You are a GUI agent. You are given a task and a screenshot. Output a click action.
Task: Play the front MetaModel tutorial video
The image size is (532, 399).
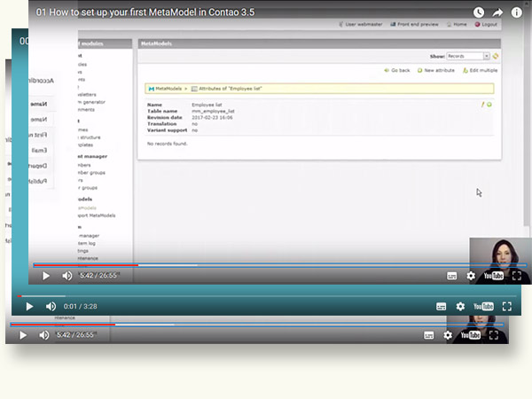coord(46,276)
